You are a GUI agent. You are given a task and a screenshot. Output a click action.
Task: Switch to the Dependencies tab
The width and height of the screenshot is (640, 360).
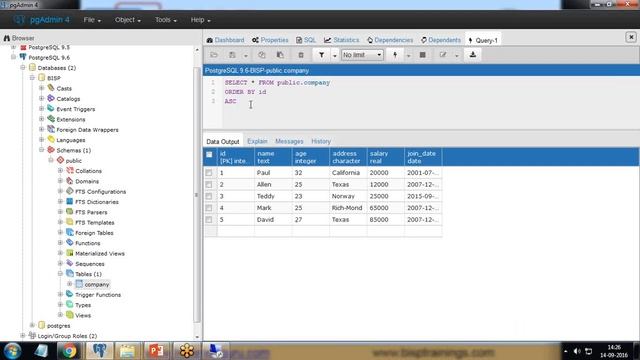point(390,40)
